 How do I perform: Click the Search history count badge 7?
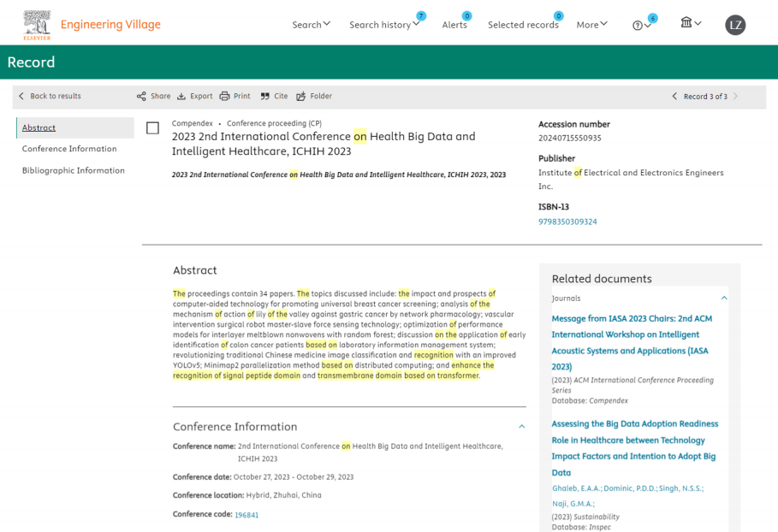pos(421,16)
